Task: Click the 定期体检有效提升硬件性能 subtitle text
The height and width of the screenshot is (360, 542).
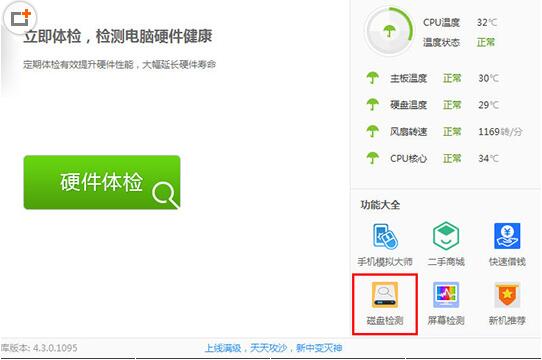Action: [120, 64]
